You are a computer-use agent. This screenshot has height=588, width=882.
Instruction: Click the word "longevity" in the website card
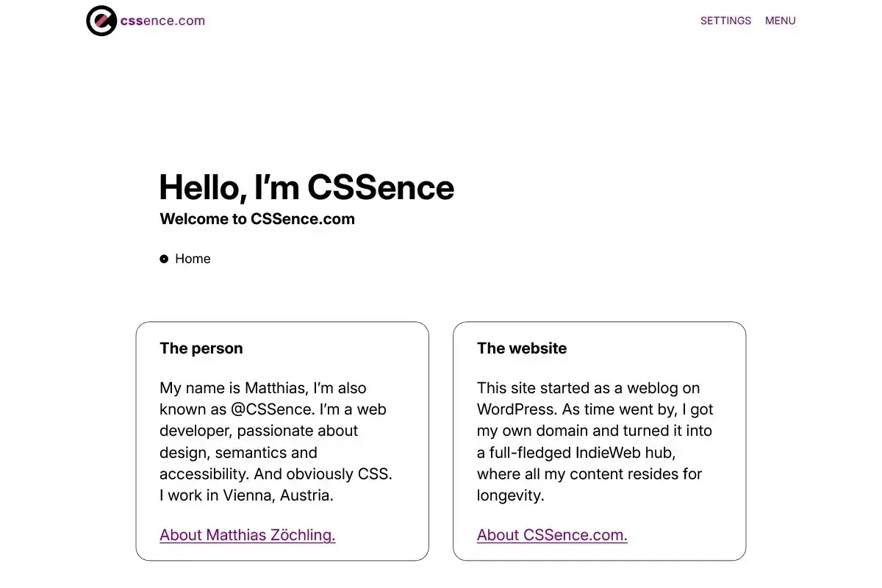510,495
